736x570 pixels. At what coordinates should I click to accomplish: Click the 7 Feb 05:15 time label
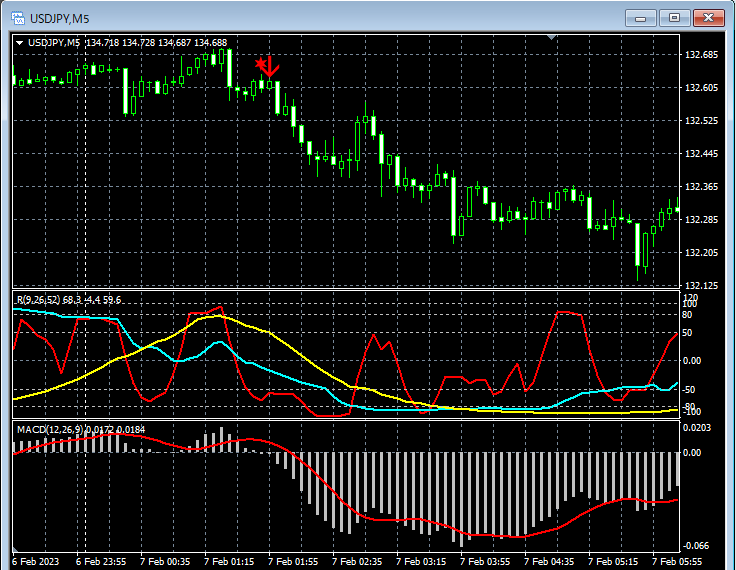[x=613, y=562]
